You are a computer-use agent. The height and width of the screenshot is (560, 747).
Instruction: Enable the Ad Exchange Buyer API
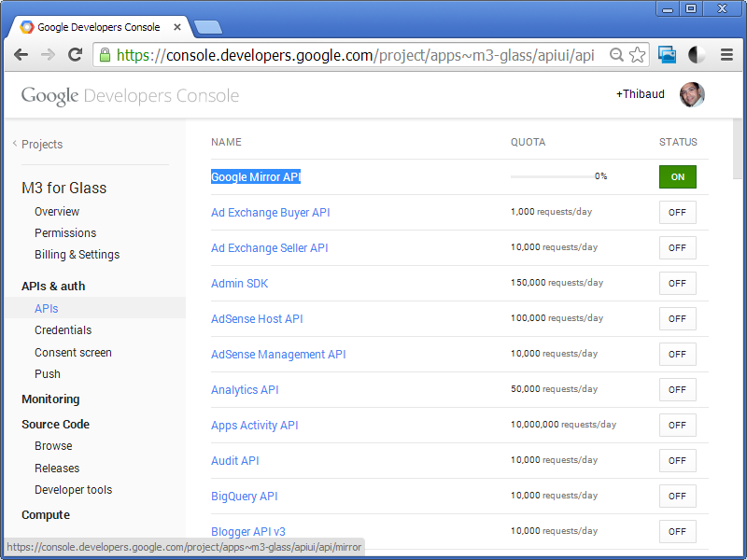(x=677, y=213)
